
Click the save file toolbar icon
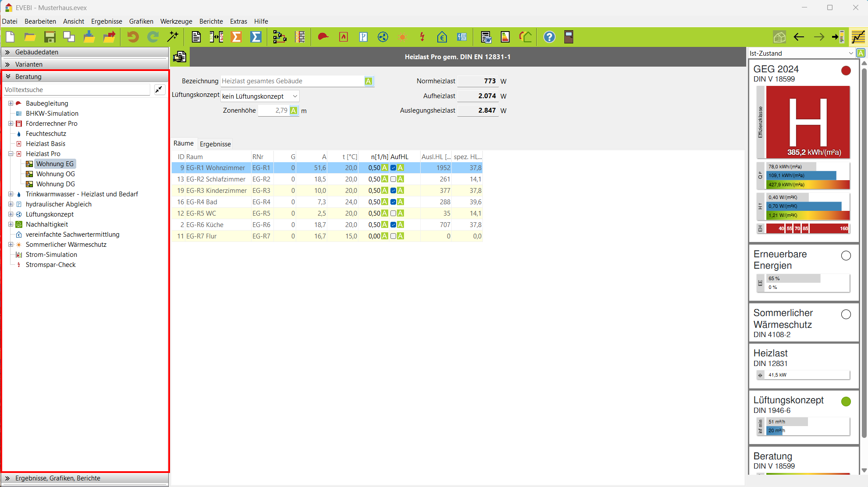pyautogui.click(x=50, y=37)
